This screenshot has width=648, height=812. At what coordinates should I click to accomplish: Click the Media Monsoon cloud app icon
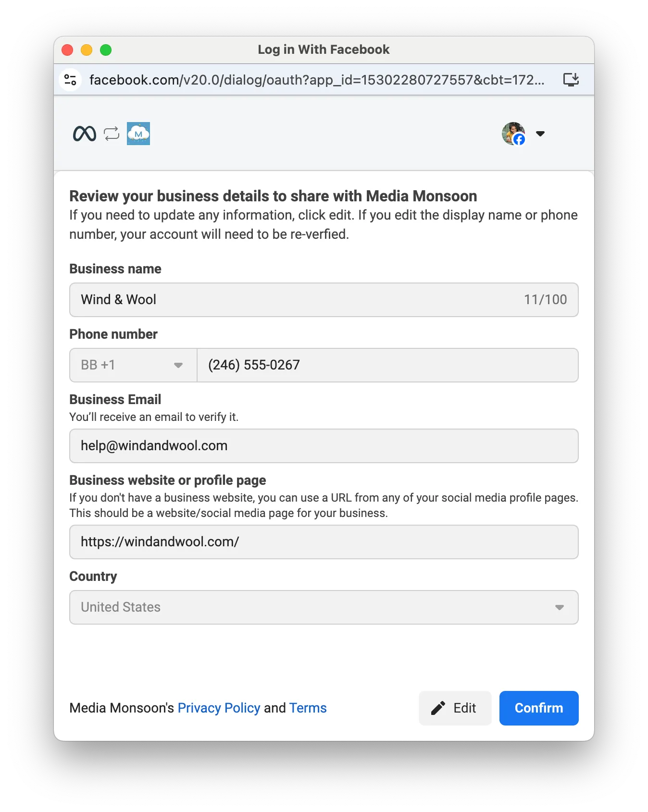click(x=138, y=134)
